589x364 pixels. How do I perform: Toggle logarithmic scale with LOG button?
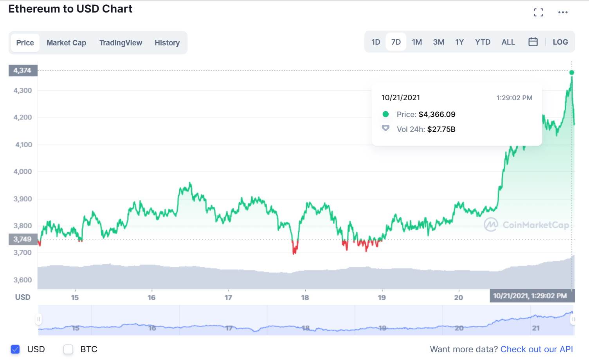(x=560, y=41)
